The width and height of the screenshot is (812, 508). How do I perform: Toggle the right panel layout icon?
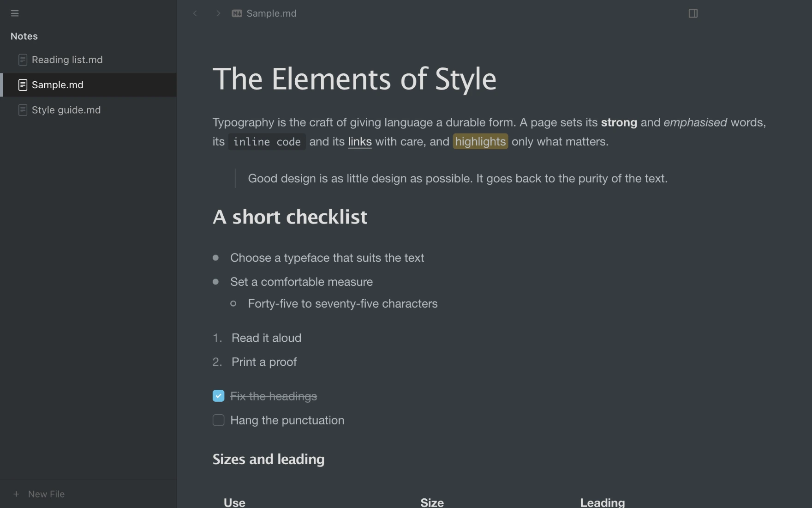pos(693,13)
